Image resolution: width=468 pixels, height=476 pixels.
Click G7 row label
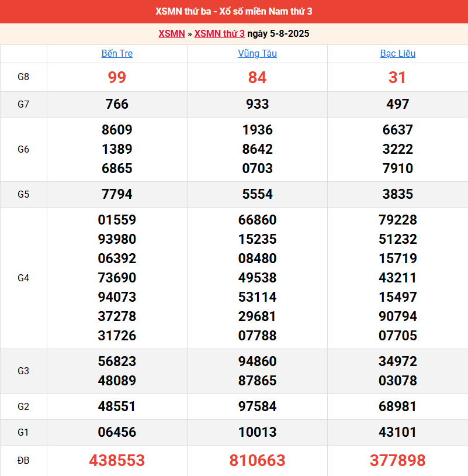[x=23, y=104]
